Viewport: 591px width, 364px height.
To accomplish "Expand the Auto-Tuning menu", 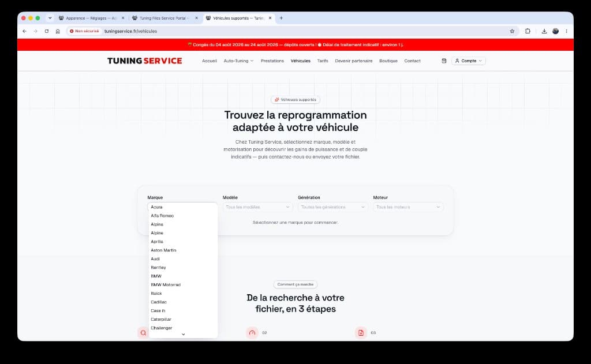I will coord(238,61).
